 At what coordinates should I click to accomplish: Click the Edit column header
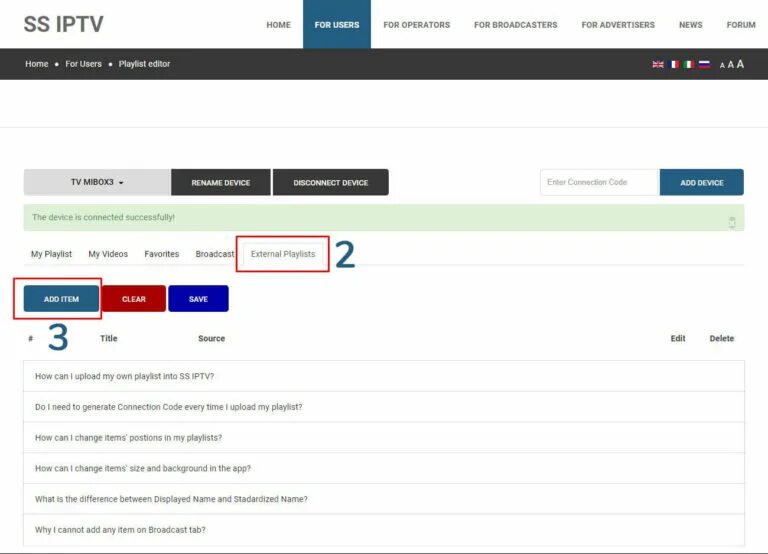point(678,338)
